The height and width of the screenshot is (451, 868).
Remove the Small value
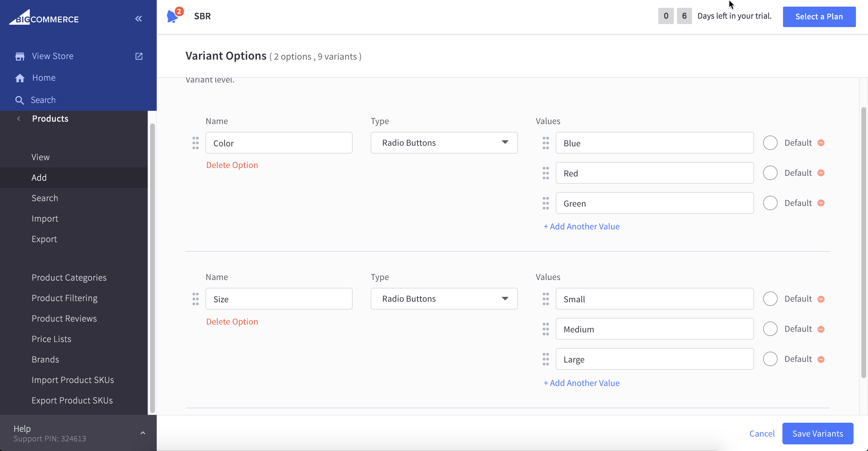tap(821, 299)
